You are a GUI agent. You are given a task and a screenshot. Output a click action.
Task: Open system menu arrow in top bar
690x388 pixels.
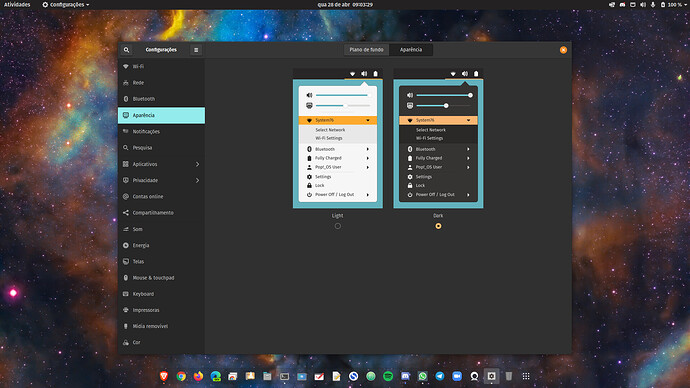[686, 4]
